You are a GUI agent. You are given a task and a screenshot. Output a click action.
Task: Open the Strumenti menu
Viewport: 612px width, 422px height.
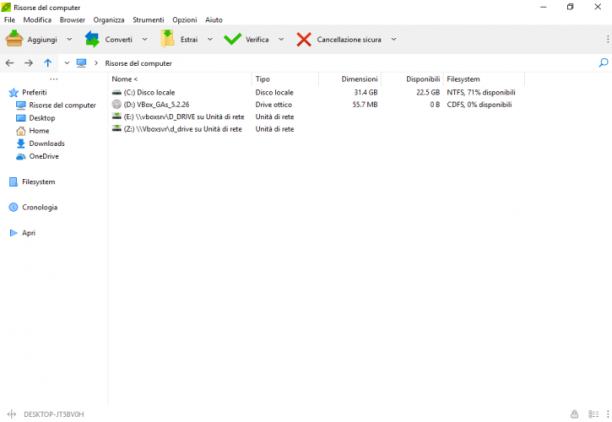coord(148,20)
